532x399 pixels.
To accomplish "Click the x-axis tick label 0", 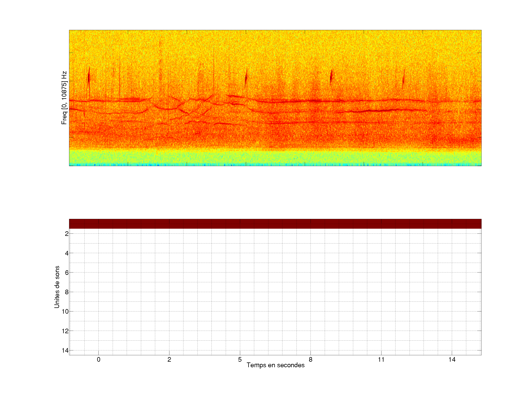I will click(99, 359).
